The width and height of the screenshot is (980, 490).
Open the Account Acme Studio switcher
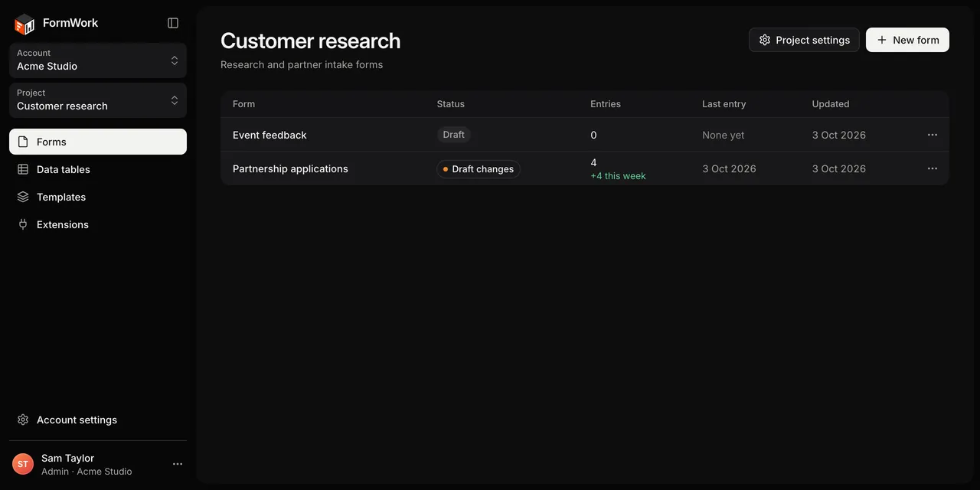click(x=98, y=60)
